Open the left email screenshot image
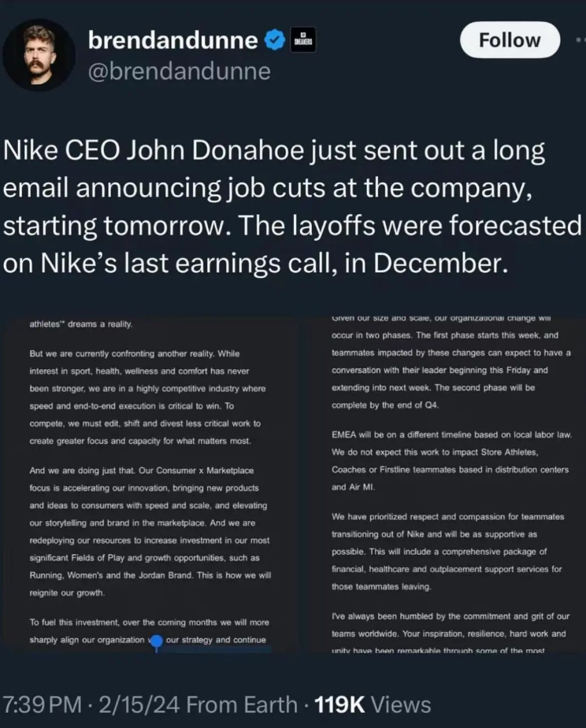 (x=150, y=485)
